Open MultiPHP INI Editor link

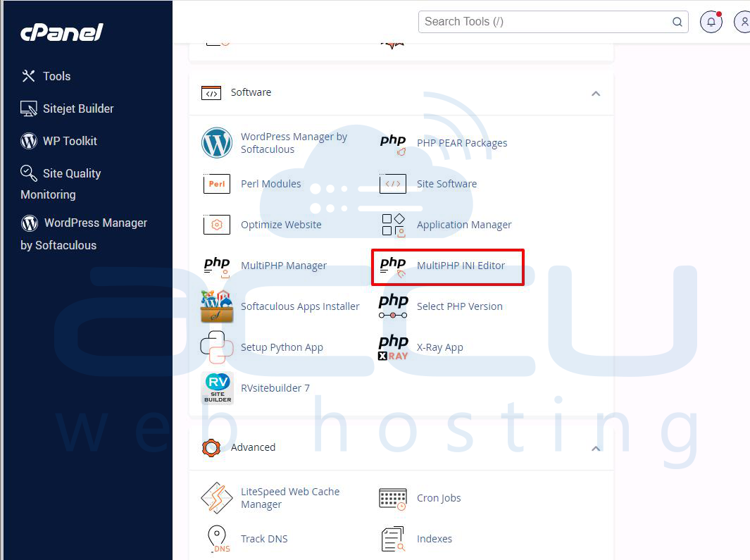pyautogui.click(x=461, y=266)
